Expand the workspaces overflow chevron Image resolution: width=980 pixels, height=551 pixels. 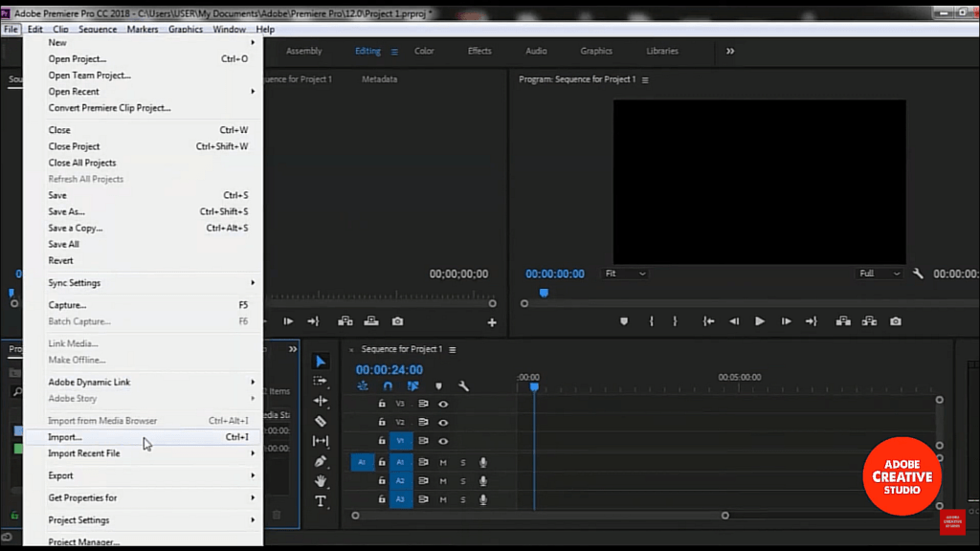[730, 52]
